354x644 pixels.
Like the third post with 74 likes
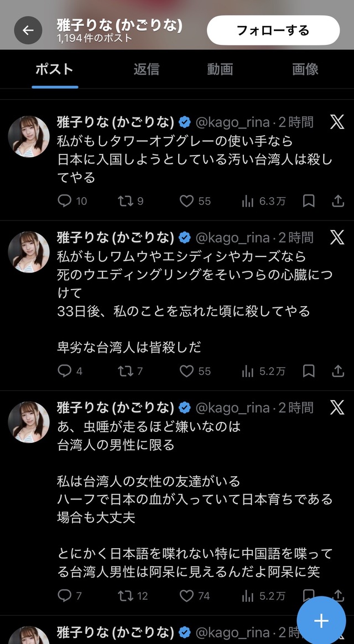[x=188, y=596]
